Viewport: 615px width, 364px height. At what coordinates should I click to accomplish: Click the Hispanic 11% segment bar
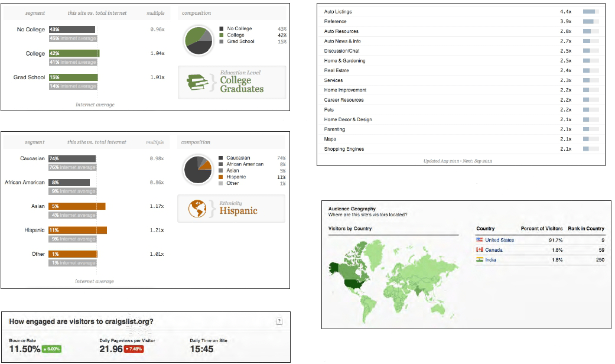77,230
